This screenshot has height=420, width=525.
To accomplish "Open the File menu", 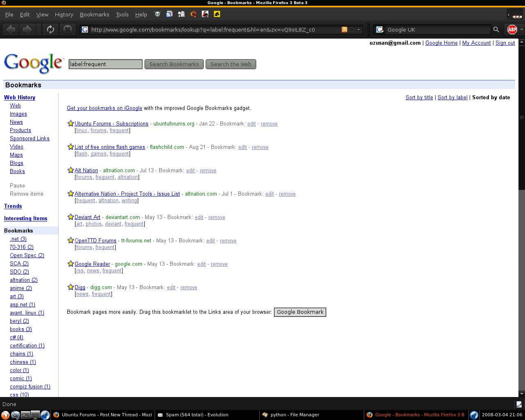I will point(9,14).
